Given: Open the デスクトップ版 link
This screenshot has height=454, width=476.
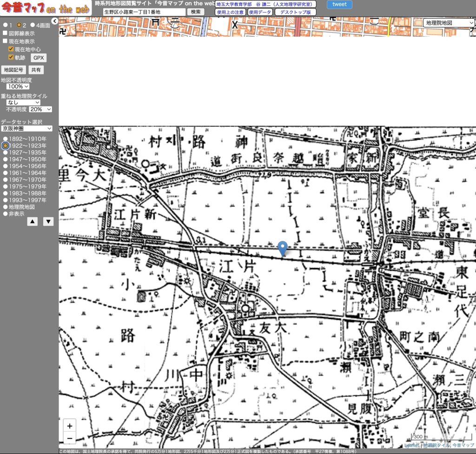Looking at the screenshot, I should [295, 12].
